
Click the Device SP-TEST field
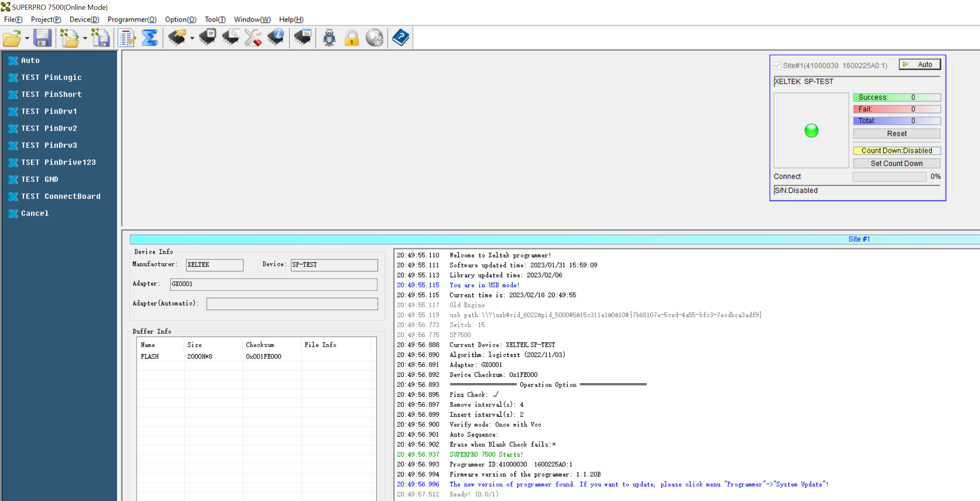pos(334,265)
